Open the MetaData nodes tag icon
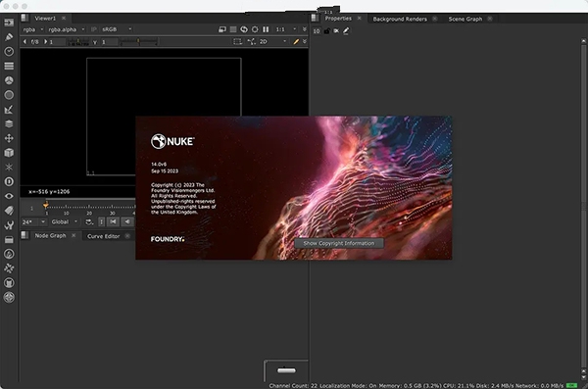588x389 pixels. pos(9,211)
